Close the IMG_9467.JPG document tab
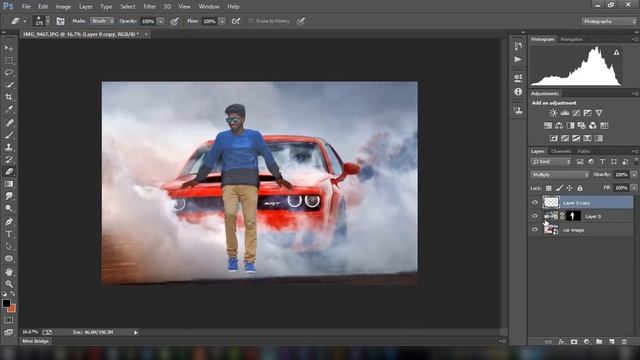Viewport: 640px width, 360px height. coord(146,34)
